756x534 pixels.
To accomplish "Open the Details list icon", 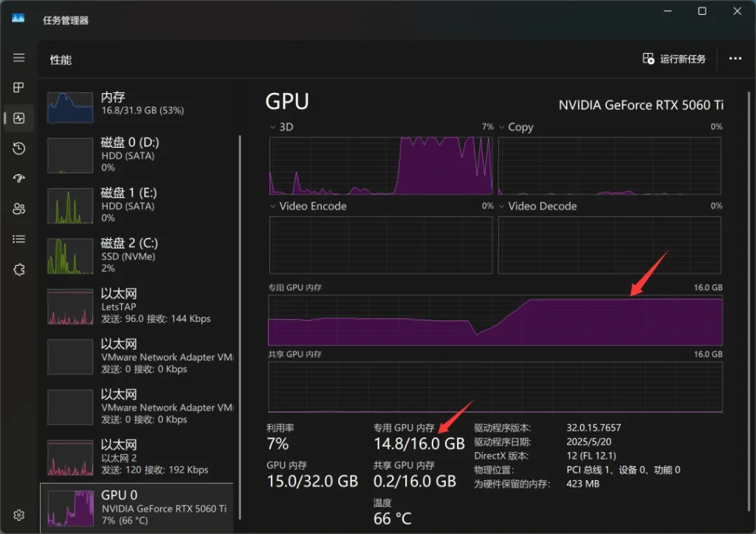I will tap(18, 239).
